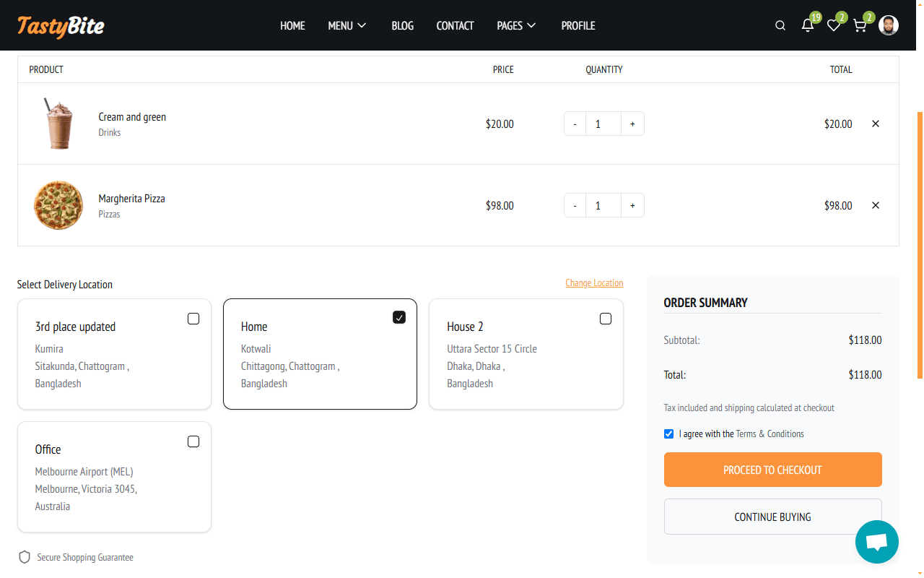Click the Change Location link
The image size is (924, 578).
click(x=594, y=283)
